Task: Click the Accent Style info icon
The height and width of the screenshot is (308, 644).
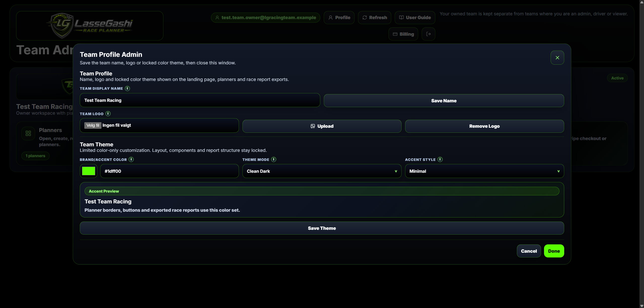Action: (x=440, y=159)
